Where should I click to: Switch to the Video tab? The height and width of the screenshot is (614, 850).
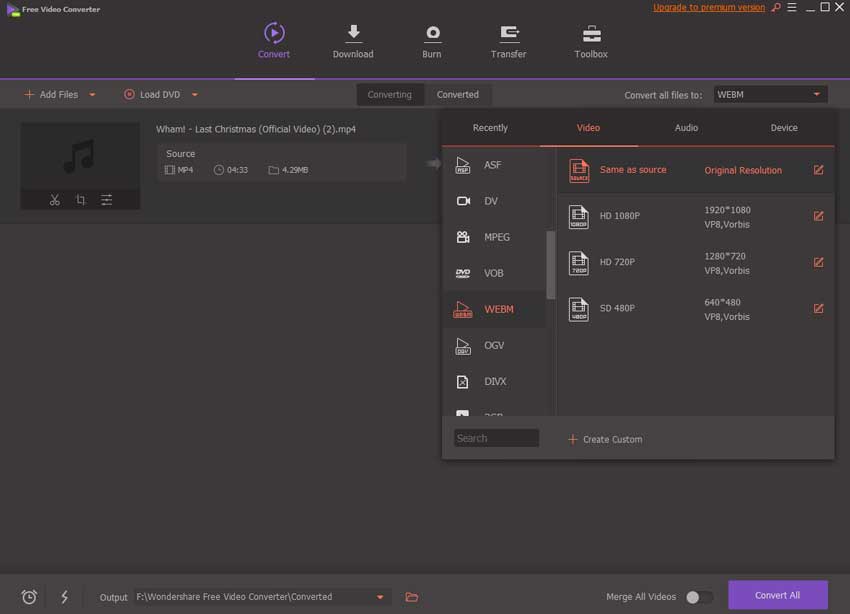pos(588,128)
